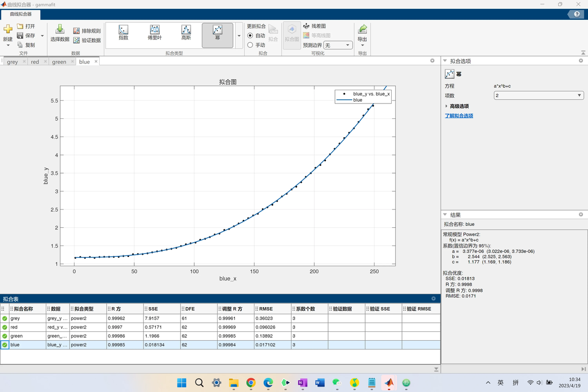
Task: Click the 选择数据 (Select Data) icon
Action: click(x=60, y=30)
